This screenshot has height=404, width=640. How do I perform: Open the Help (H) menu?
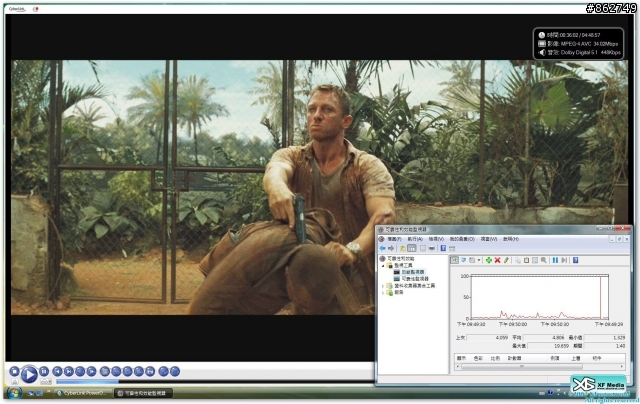click(x=511, y=239)
